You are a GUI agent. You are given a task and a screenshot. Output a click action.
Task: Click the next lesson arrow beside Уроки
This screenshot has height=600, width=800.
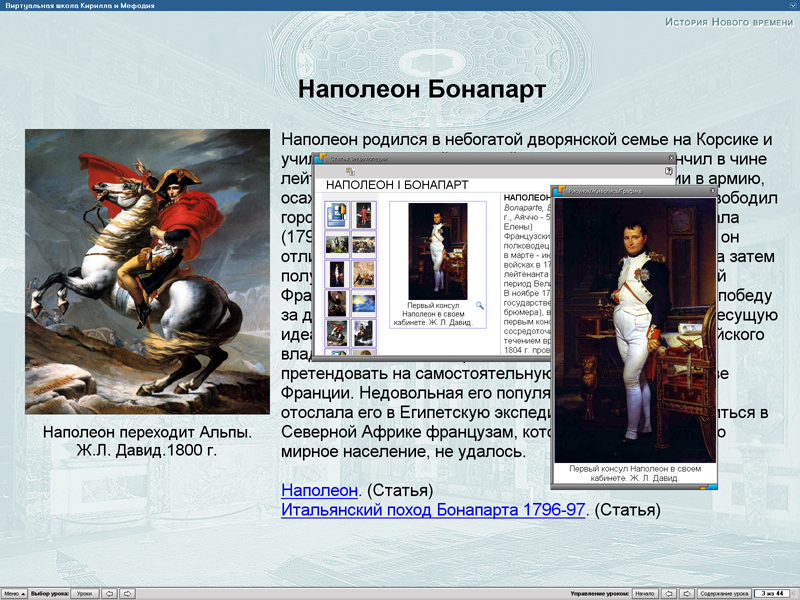(x=128, y=594)
